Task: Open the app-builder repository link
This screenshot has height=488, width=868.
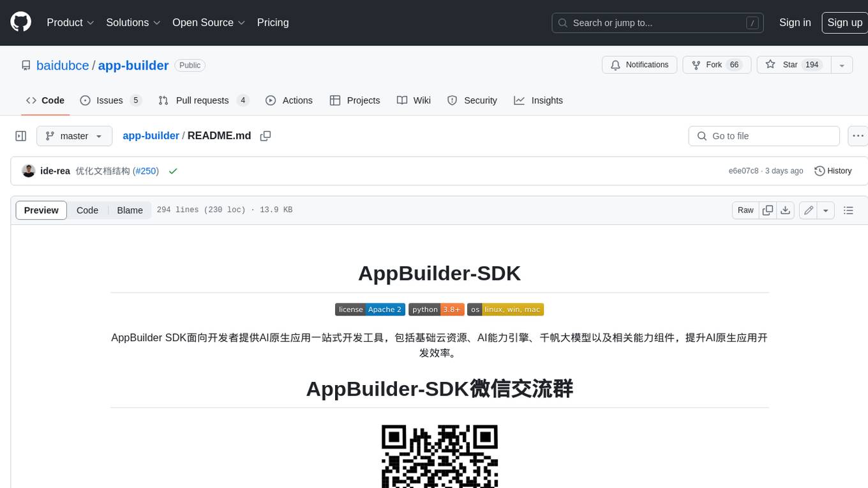Action: [x=133, y=65]
